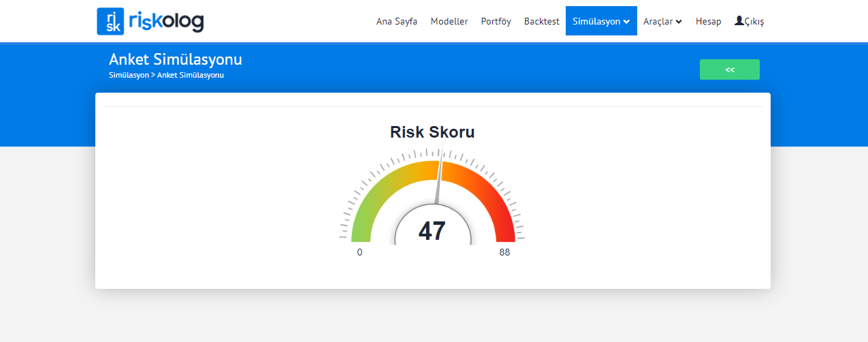The width and height of the screenshot is (868, 342).
Task: Go to the Modeller page
Action: coord(449,21)
